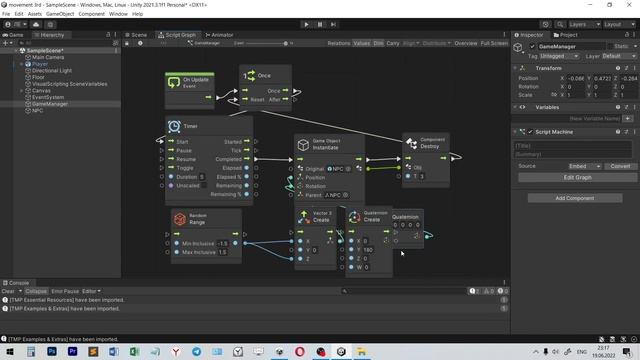Screen dimensions: 640x360
Task: Toggle the Dim button in graph toolbar
Action: point(378,43)
